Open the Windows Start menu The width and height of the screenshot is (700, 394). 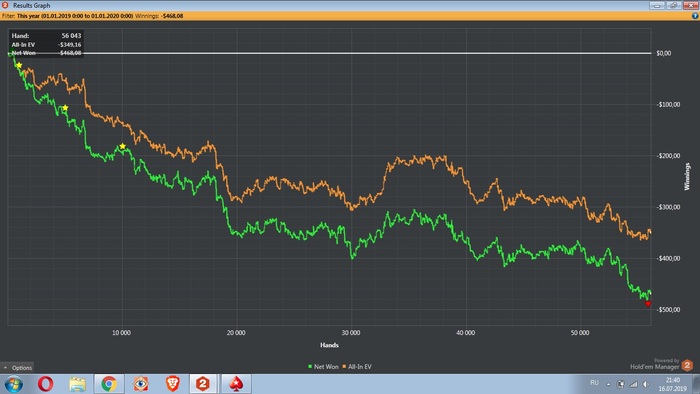coord(13,384)
